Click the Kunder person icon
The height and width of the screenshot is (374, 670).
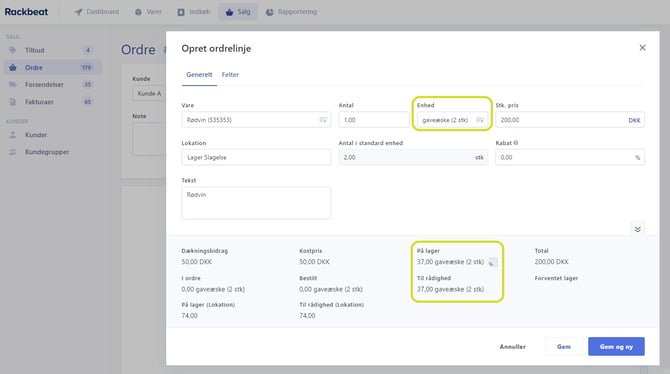pyautogui.click(x=13, y=135)
